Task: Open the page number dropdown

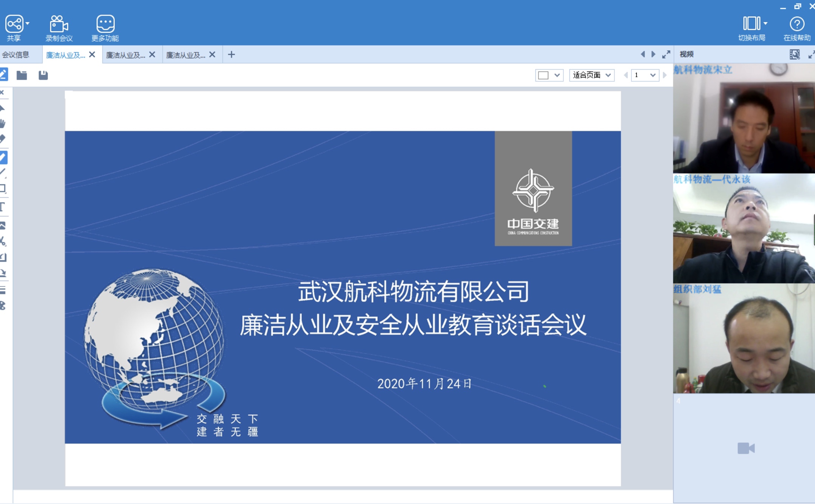Action: [x=645, y=75]
